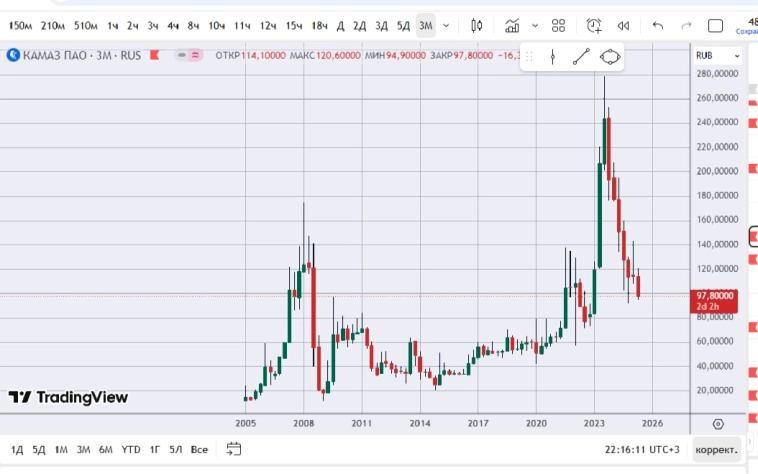Open the RUB currency dropdown
Viewport: 758px width, 474px height.
[x=717, y=56]
